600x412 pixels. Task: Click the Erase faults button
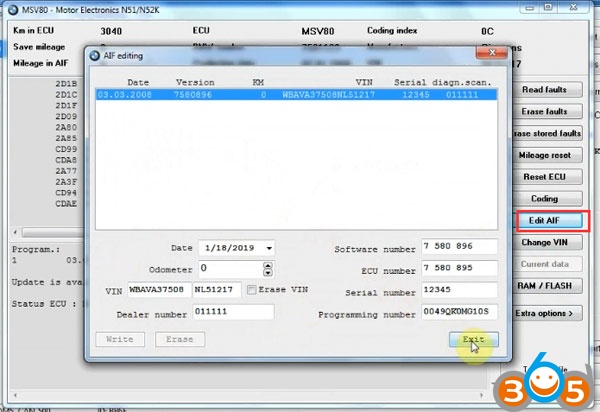click(x=548, y=111)
